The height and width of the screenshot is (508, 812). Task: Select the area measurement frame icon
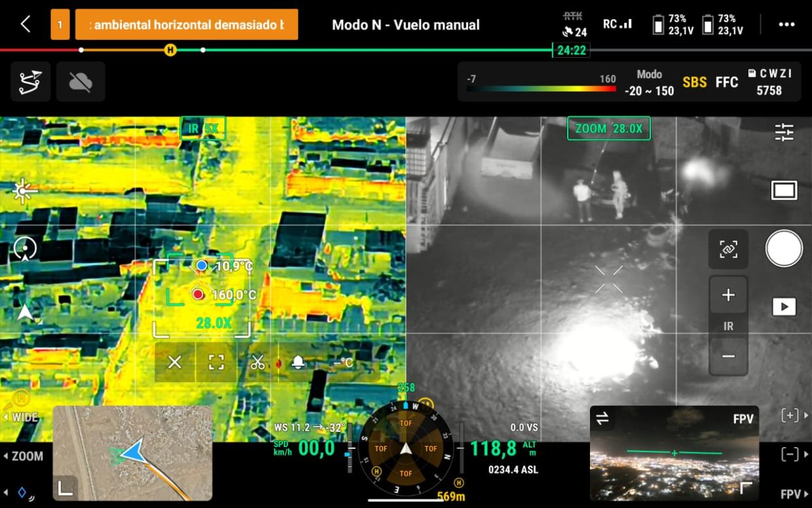(216, 362)
